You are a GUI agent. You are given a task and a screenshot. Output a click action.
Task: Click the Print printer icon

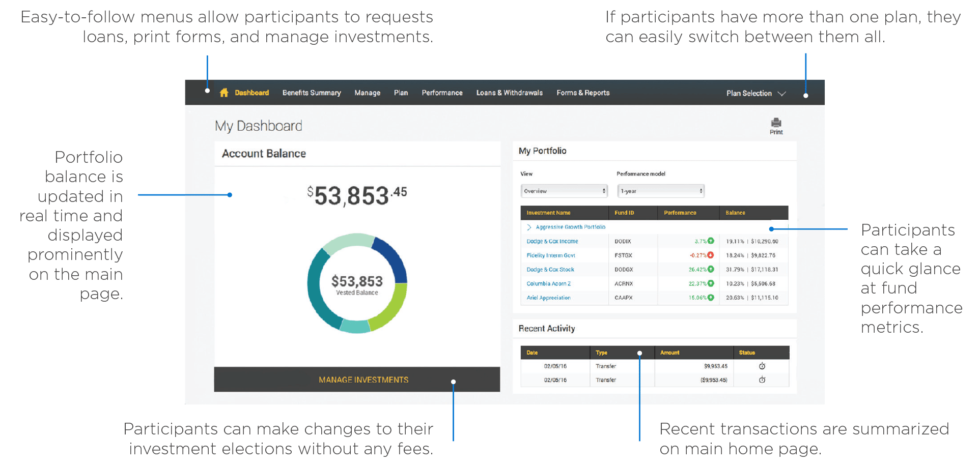776,123
